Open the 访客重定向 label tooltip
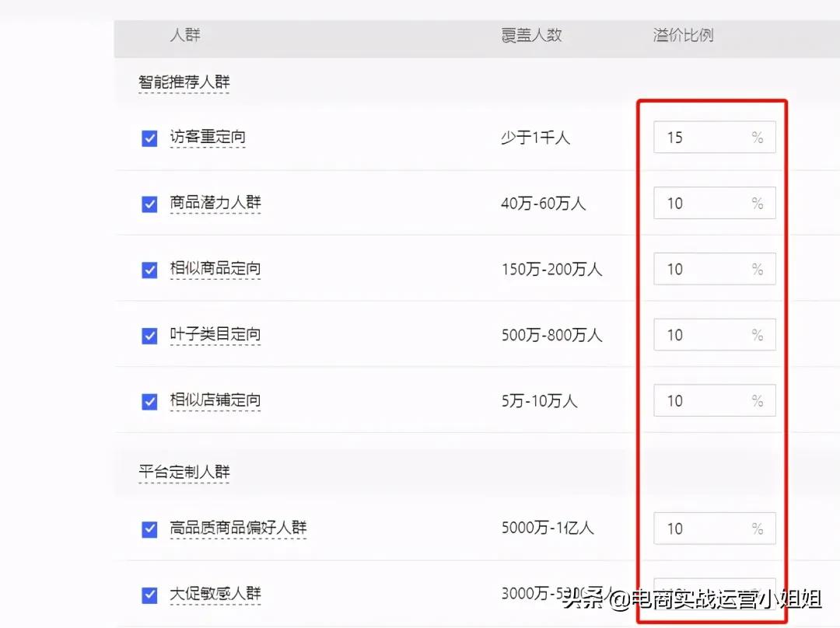840x628 pixels. coord(208,137)
